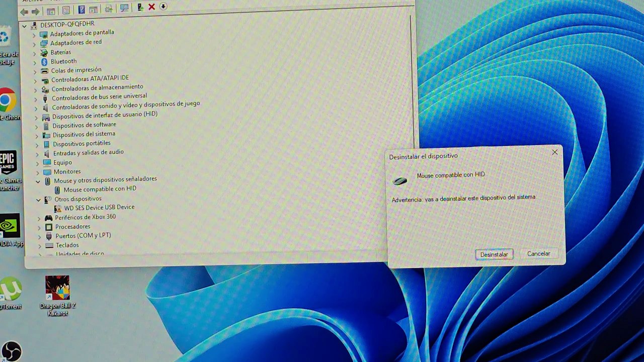Viewport: 644px width, 362px height.
Task: Click the Bluetooth category icon
Action: click(x=44, y=62)
